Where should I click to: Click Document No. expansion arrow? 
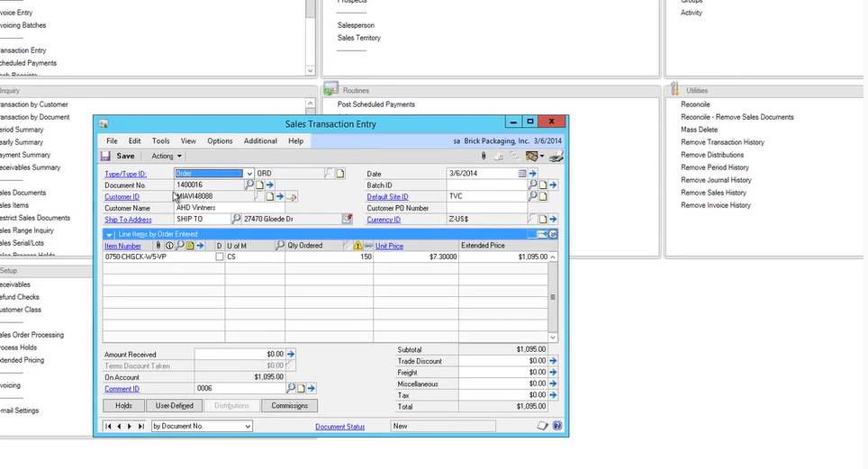(269, 185)
